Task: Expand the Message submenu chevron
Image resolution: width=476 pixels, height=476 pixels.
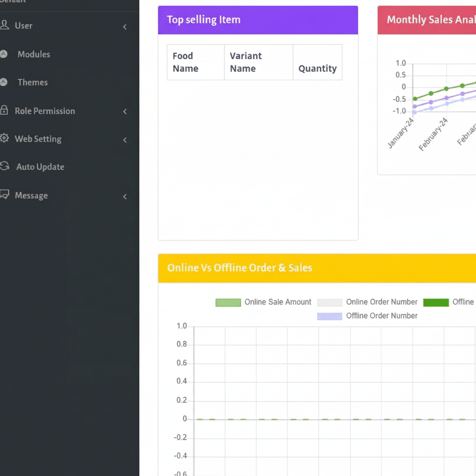Action: (125, 196)
